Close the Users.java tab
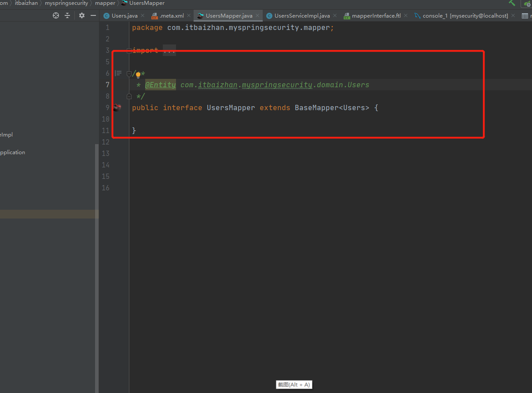 (x=143, y=15)
